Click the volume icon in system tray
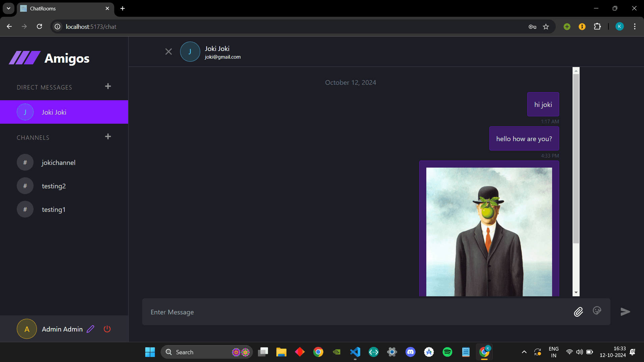 [579, 352]
